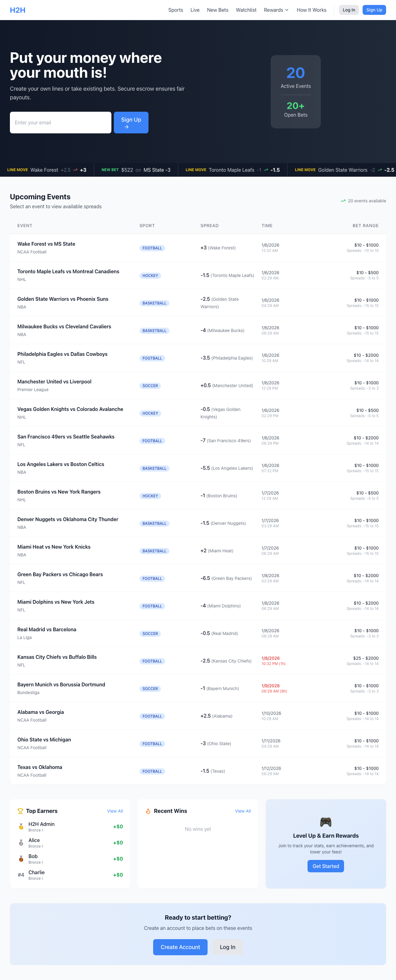
Task: Click the game controller rewards icon
Action: [326, 822]
